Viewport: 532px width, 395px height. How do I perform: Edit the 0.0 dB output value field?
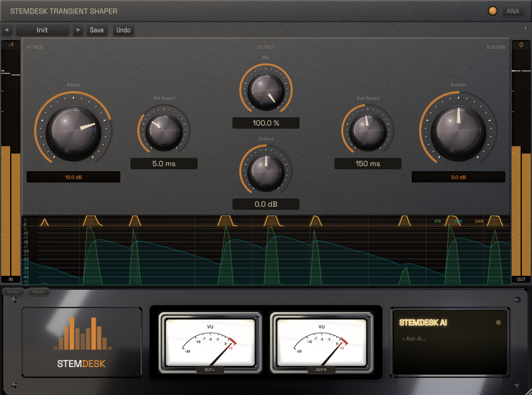266,204
